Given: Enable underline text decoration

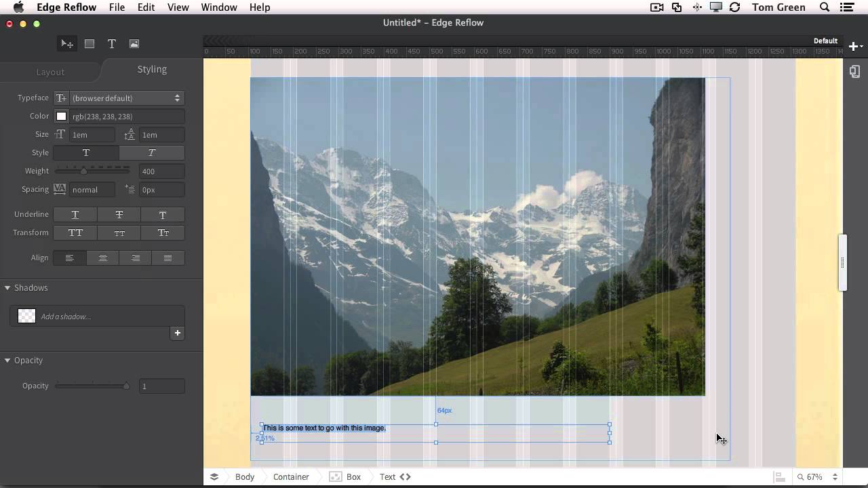Looking at the screenshot, I should tap(75, 215).
